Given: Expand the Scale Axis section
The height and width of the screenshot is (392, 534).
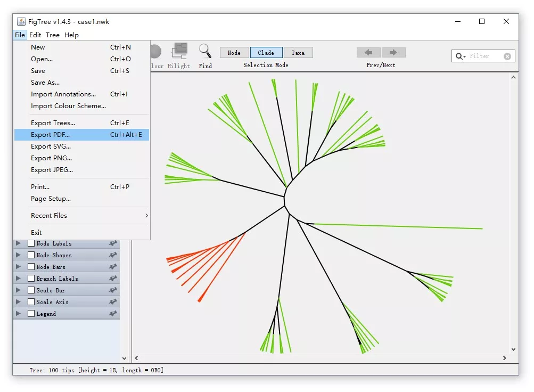Looking at the screenshot, I should 19,302.
